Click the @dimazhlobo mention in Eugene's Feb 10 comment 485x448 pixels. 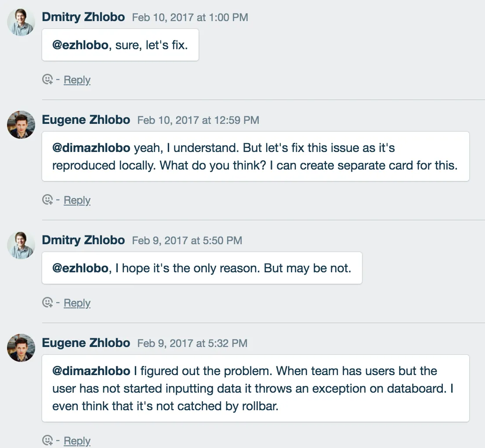(91, 148)
